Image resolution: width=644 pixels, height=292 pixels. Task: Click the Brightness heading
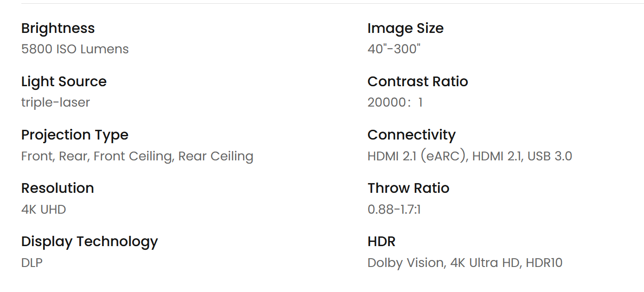point(58,28)
